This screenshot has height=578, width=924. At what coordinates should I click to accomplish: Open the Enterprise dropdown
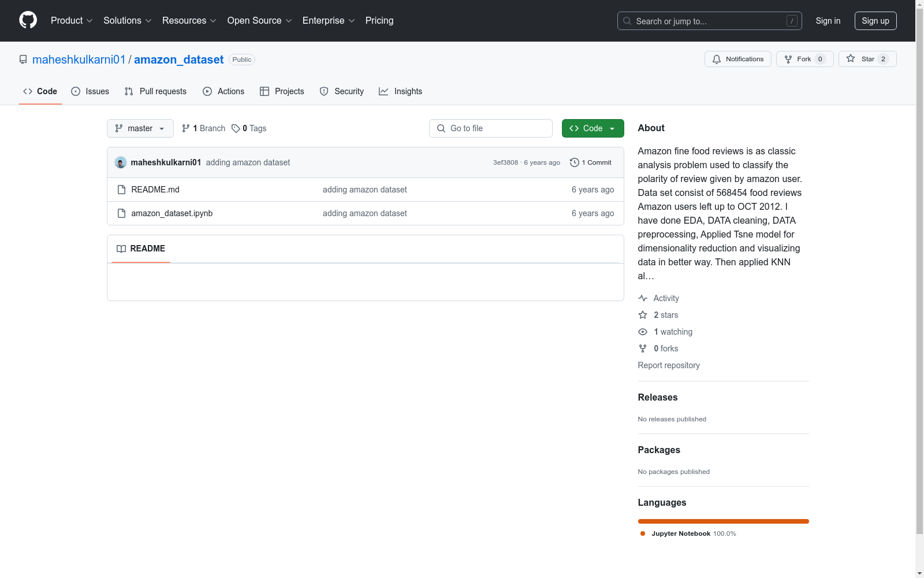tap(329, 20)
